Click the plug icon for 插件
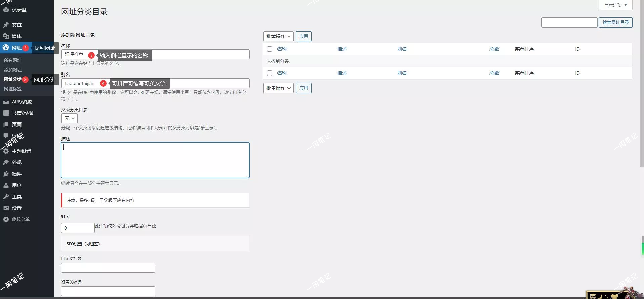 coord(6,174)
